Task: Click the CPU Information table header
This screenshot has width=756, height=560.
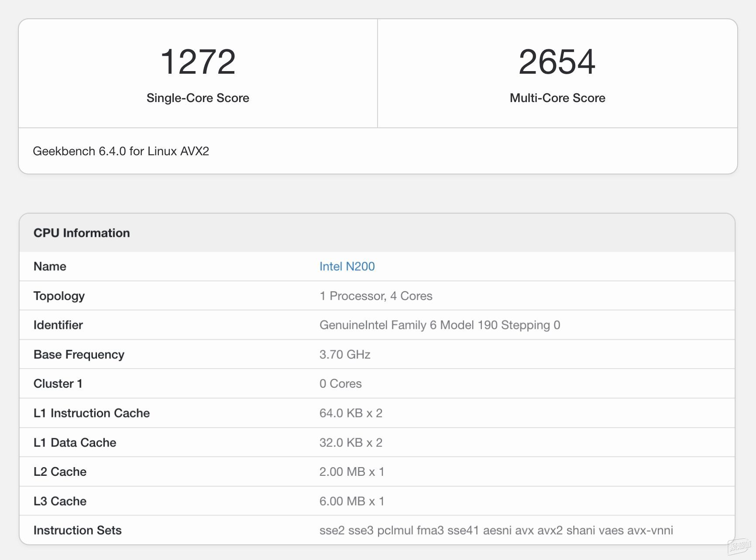Action: (x=82, y=233)
